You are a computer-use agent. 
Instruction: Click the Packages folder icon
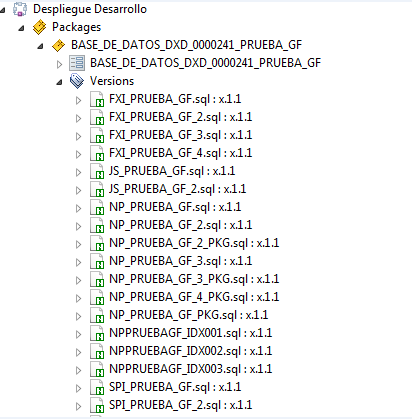point(39,27)
